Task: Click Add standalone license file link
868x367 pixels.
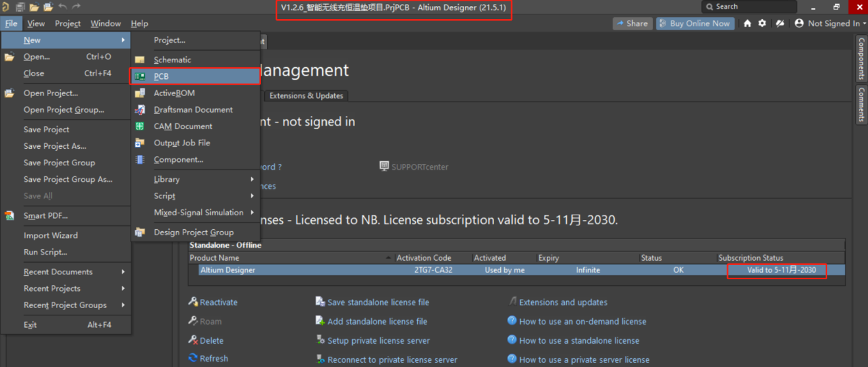Action: (x=377, y=321)
